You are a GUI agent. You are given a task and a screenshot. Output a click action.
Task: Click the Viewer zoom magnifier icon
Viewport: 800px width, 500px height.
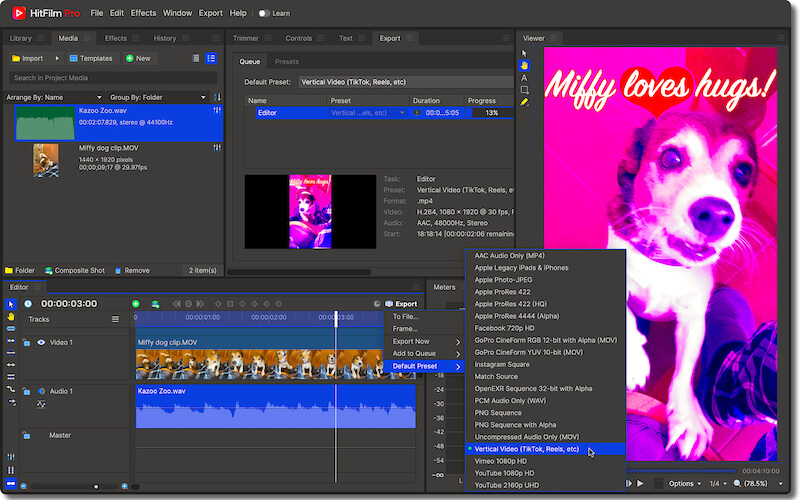737,483
